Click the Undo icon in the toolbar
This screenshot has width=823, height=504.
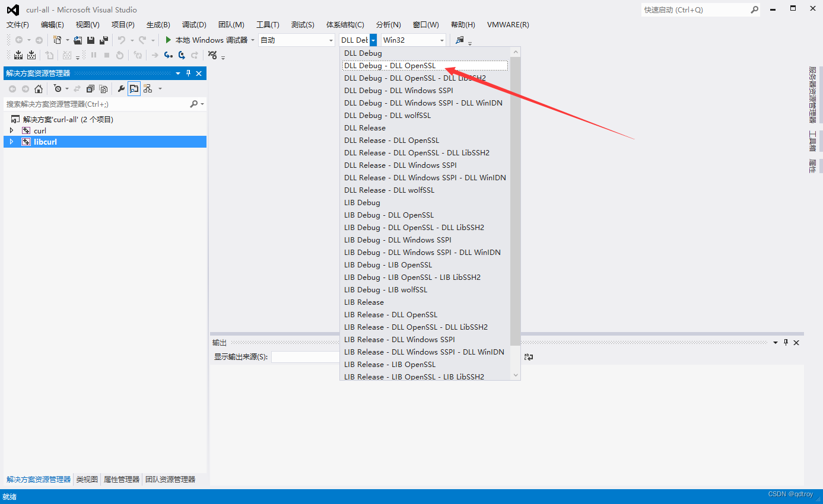click(x=121, y=40)
